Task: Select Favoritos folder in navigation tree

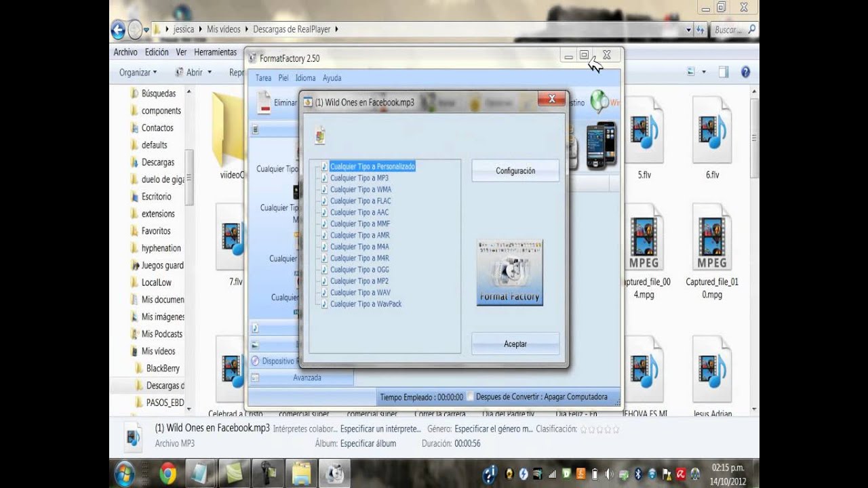Action: [x=155, y=231]
